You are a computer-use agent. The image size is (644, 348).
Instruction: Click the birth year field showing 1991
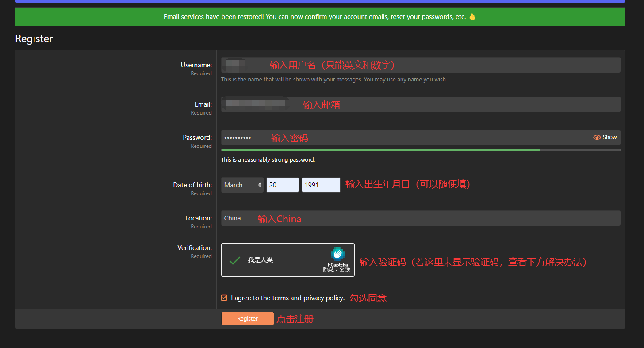tap(321, 185)
